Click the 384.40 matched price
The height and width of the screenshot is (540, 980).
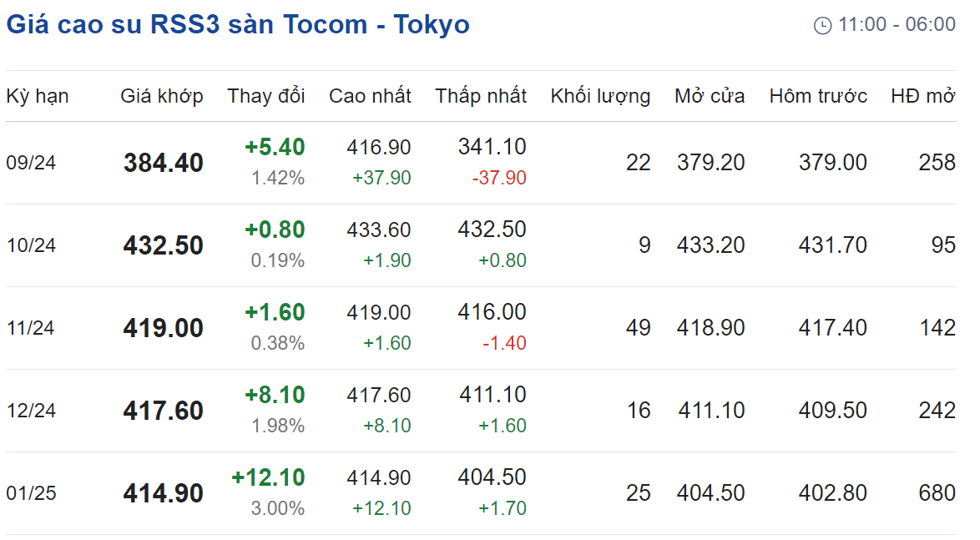click(163, 163)
